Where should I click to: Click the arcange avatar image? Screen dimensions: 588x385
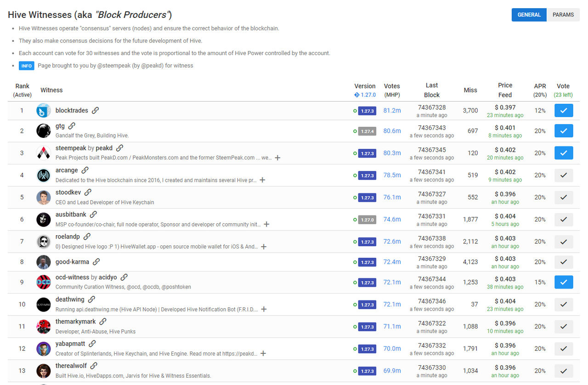point(44,175)
